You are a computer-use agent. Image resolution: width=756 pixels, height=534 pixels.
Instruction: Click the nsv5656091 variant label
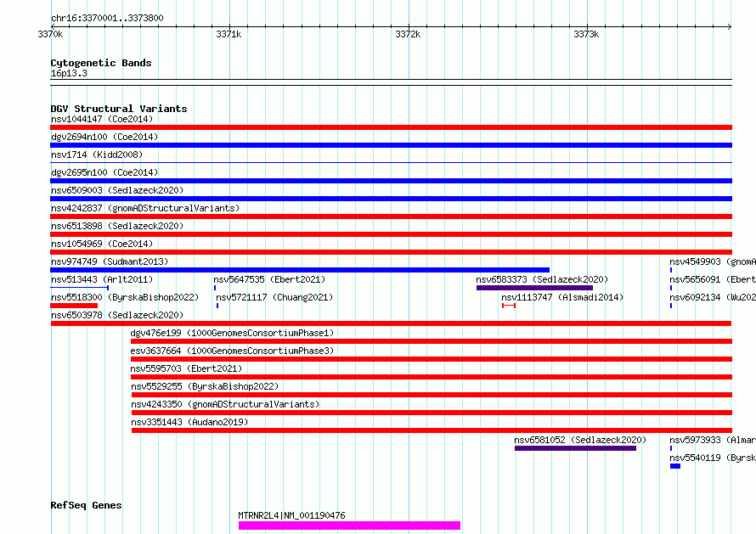(713, 279)
